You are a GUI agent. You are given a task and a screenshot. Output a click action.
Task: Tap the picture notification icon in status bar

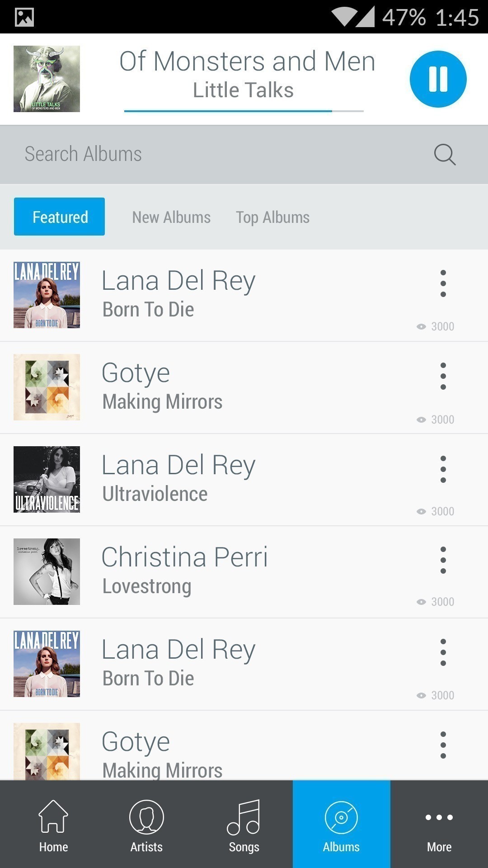[x=24, y=17]
